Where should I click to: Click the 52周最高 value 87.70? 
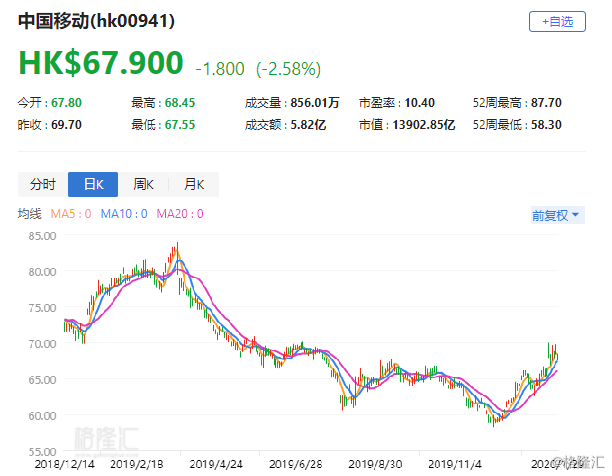pyautogui.click(x=546, y=103)
